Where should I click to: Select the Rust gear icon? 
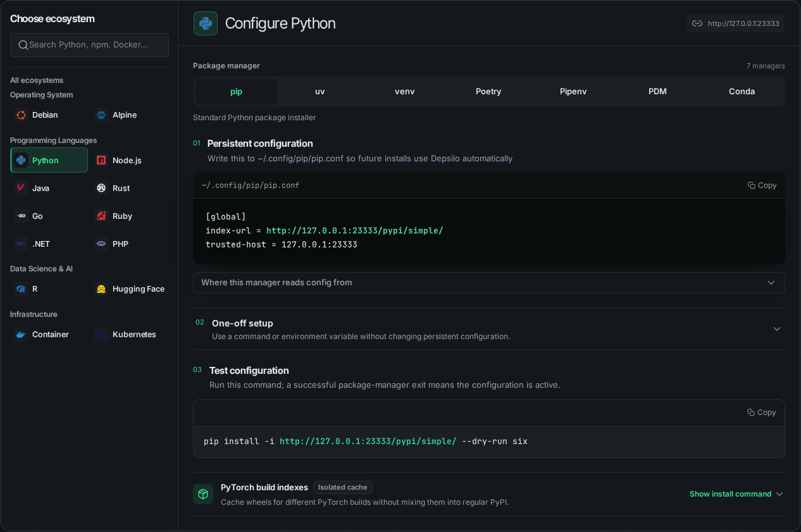101,189
